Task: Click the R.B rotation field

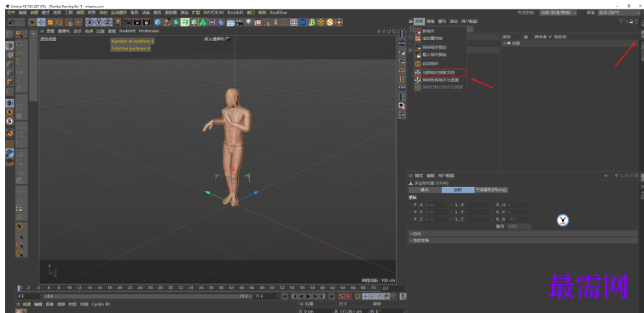Action: click(519, 219)
